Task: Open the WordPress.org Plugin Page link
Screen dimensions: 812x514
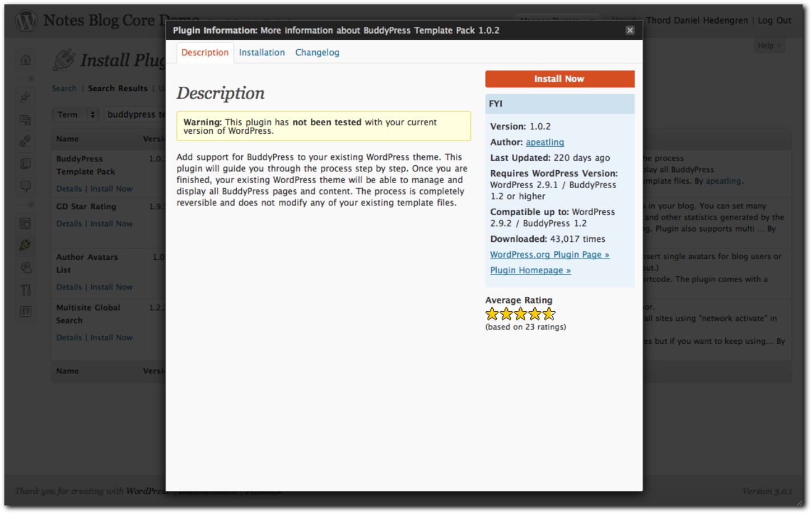Action: coord(549,255)
